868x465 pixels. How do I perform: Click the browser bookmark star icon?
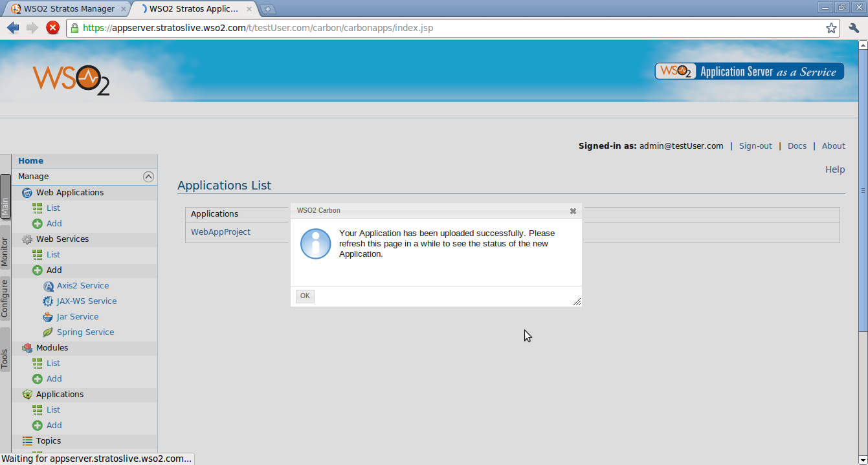831,28
